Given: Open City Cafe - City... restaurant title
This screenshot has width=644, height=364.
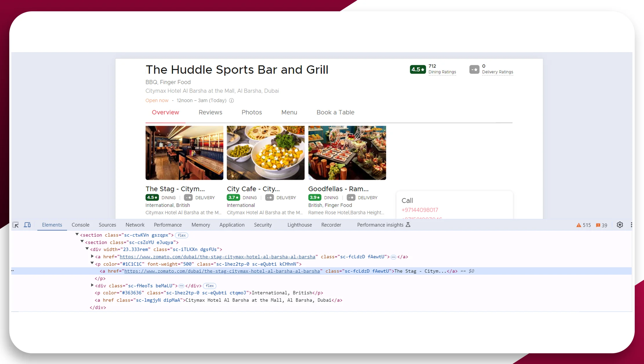Looking at the screenshot, I should (253, 189).
